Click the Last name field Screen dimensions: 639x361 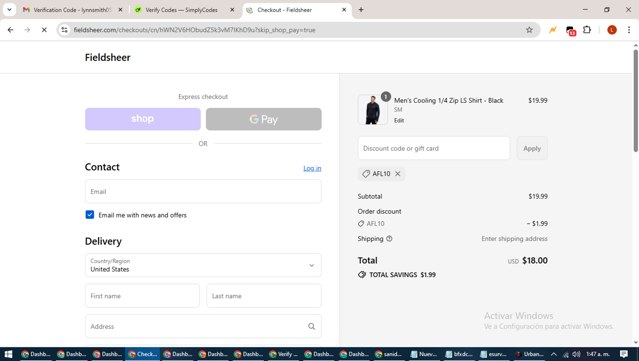point(264,296)
